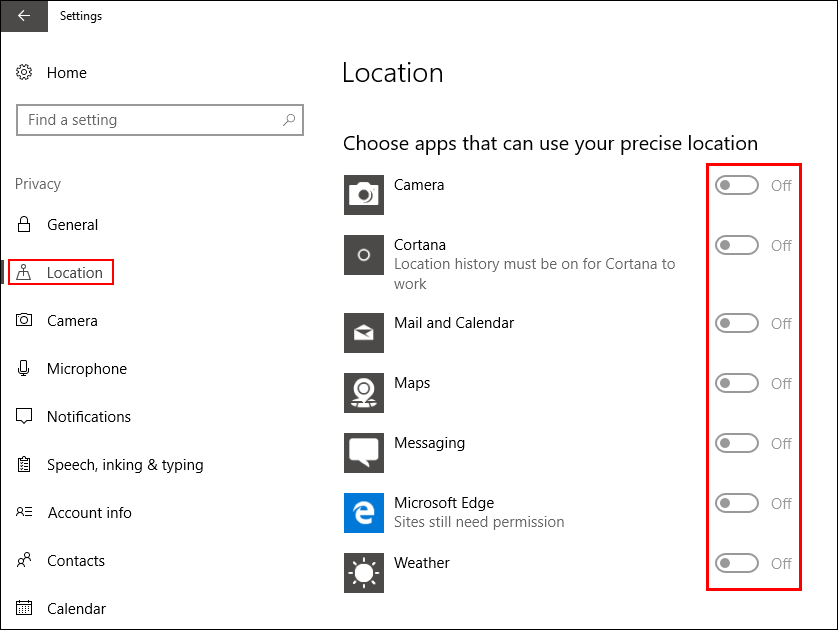Enable Messaging location toggle

[x=736, y=443]
